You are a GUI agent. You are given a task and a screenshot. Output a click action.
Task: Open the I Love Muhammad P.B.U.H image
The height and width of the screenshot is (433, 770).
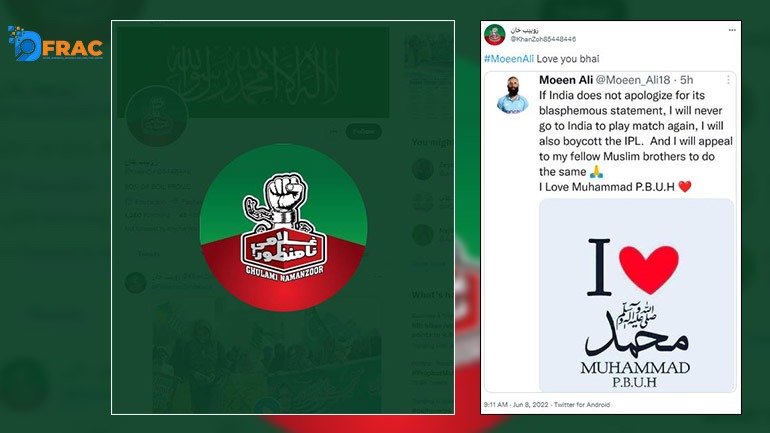click(x=636, y=295)
